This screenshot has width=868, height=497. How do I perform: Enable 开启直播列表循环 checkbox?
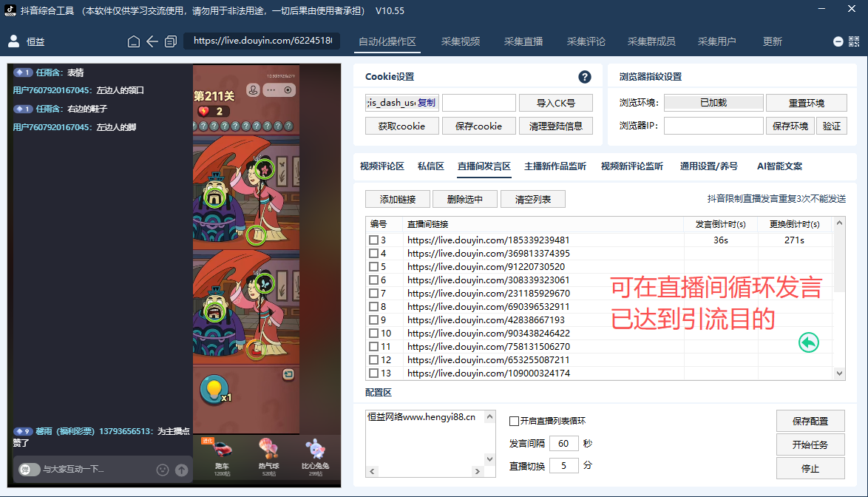coord(514,421)
